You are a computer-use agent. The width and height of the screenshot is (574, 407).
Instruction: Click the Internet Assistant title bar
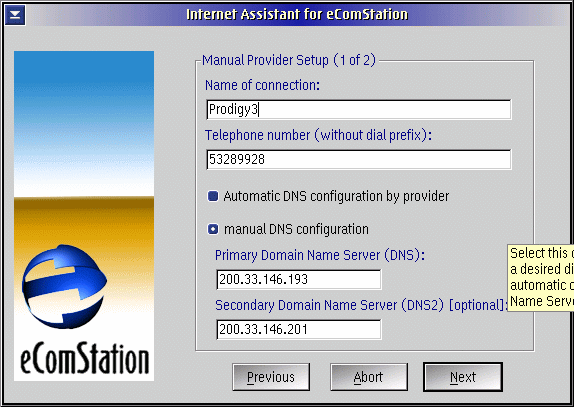(x=297, y=15)
